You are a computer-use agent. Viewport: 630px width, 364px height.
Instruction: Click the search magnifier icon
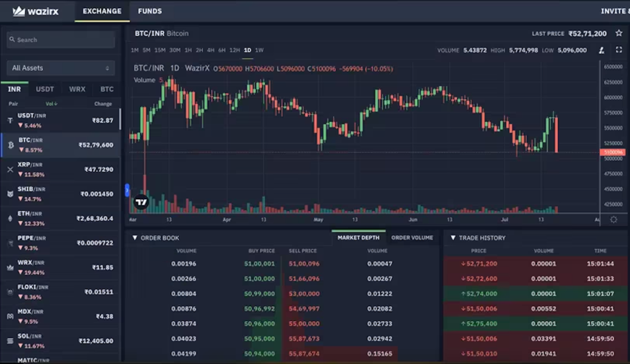(x=12, y=39)
